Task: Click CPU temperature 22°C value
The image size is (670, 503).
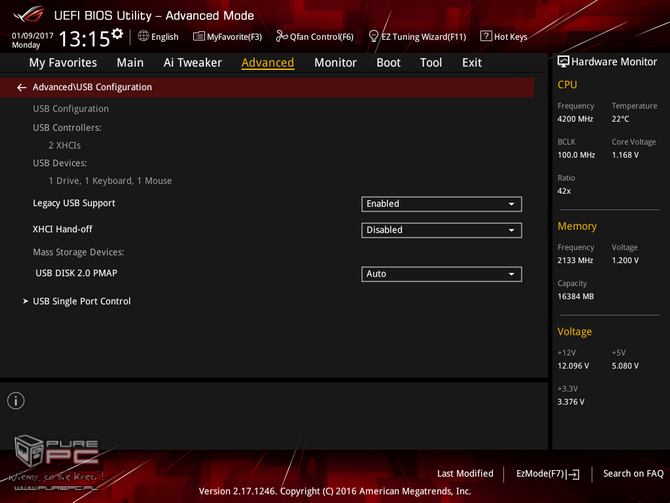Action: point(620,119)
